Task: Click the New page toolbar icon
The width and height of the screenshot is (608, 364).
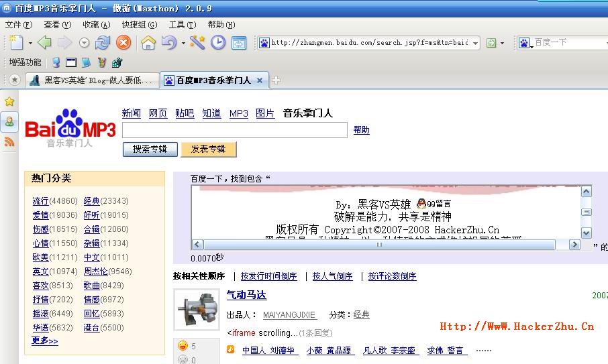Action: pos(16,43)
